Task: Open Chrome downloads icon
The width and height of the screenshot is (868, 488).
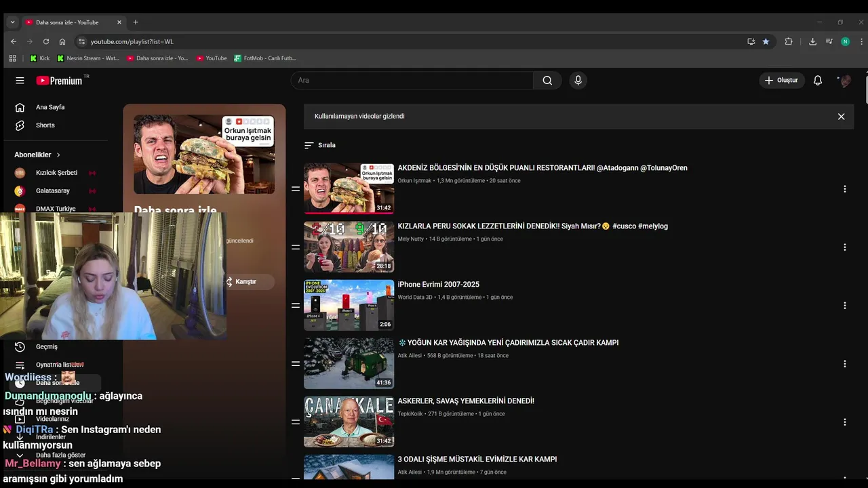Action: 812,41
